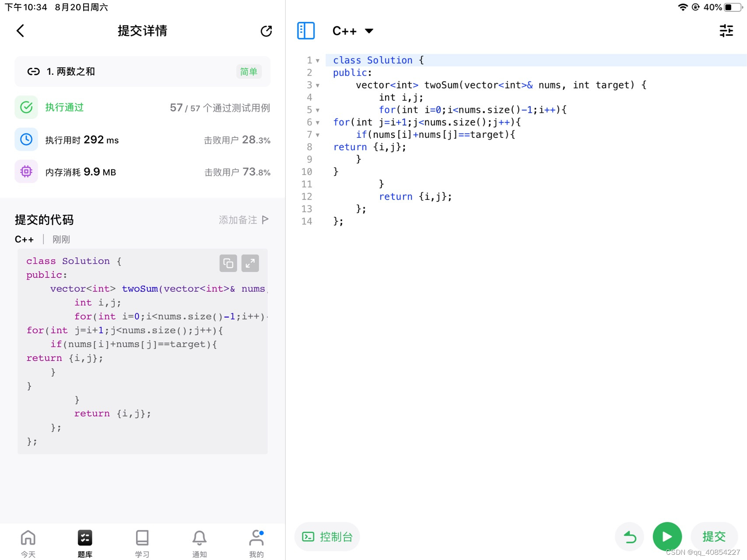The image size is (747, 560).
Task: Tap the status bar clock 下午10:34
Action: coord(26,7)
